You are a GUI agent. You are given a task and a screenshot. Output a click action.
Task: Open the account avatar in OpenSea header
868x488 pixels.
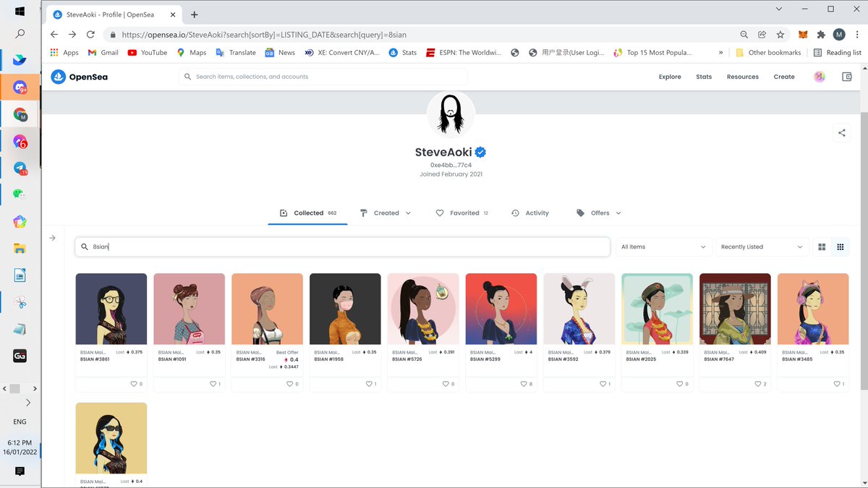[820, 77]
